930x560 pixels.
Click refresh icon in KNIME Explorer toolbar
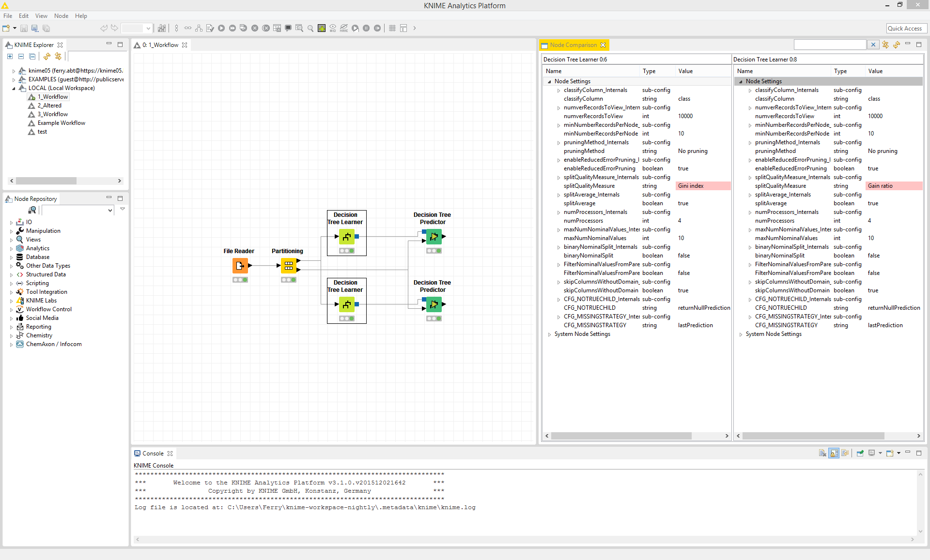pos(47,57)
